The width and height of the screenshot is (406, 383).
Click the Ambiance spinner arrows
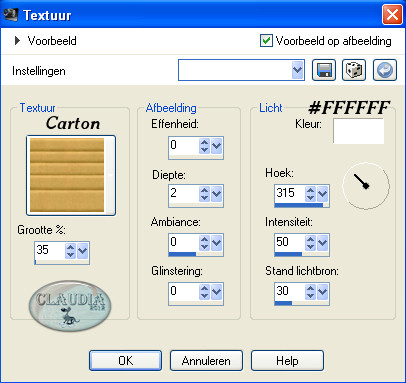coord(204,243)
